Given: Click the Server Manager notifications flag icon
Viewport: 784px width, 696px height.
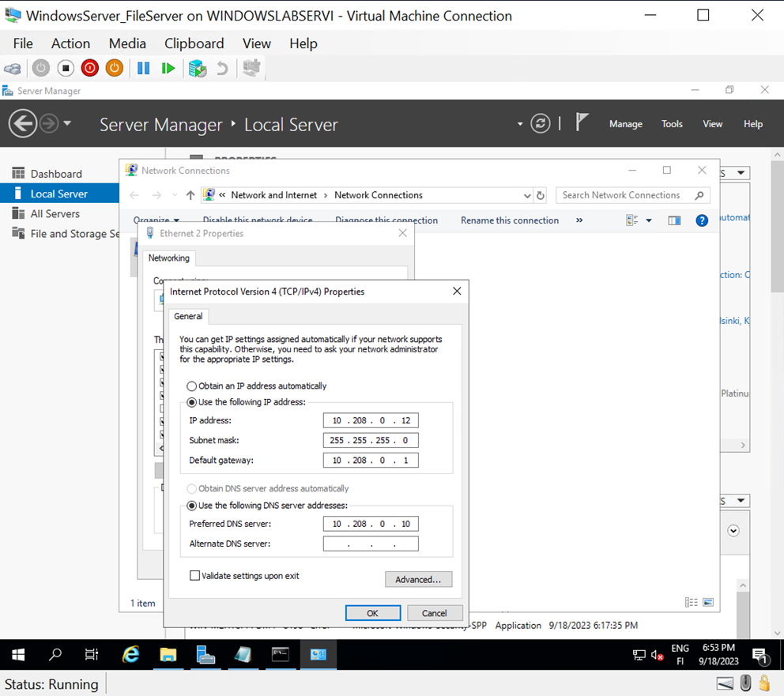Looking at the screenshot, I should [x=582, y=122].
